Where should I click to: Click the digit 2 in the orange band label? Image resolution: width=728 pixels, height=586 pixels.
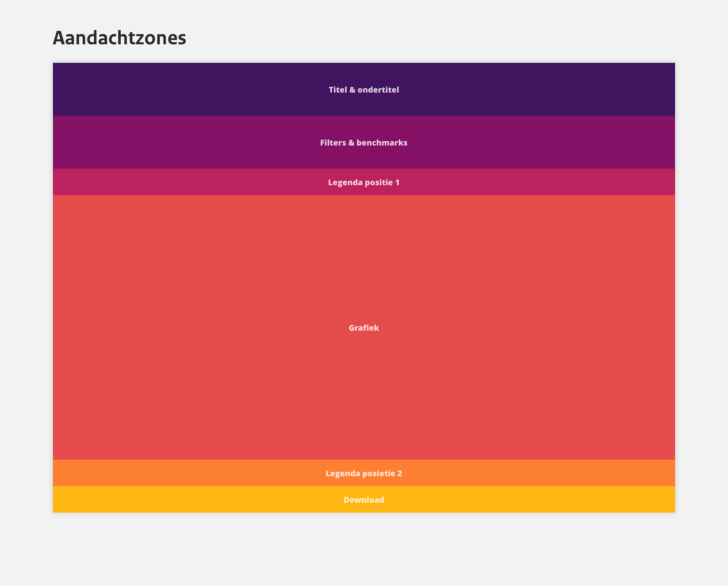pos(400,474)
